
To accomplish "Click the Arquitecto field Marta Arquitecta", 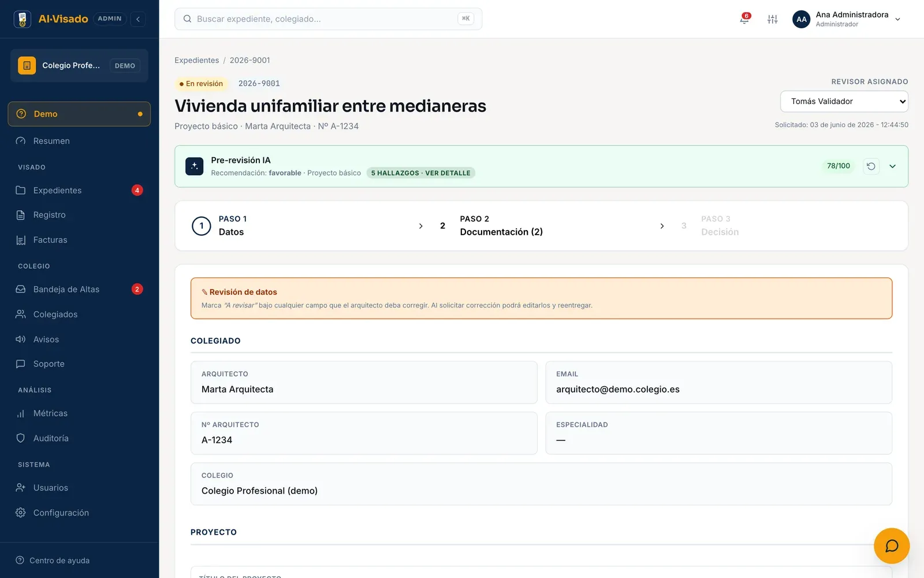I will [x=364, y=383].
